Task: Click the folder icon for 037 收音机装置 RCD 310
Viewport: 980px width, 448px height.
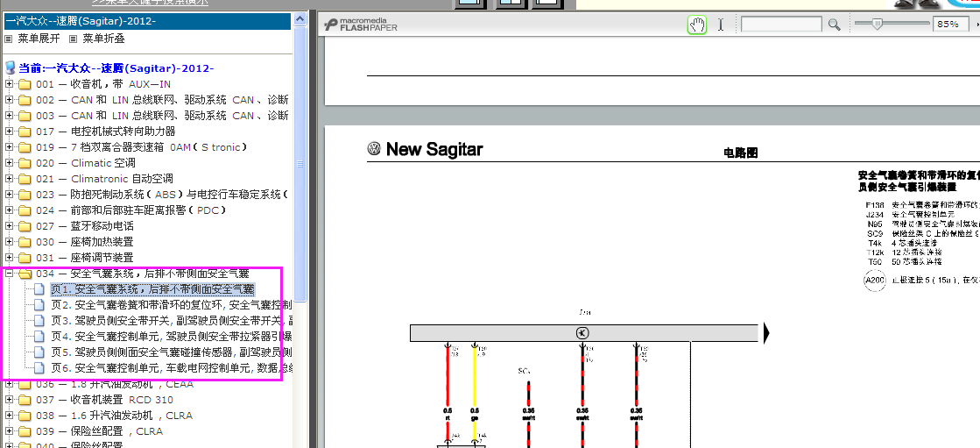Action: point(25,400)
